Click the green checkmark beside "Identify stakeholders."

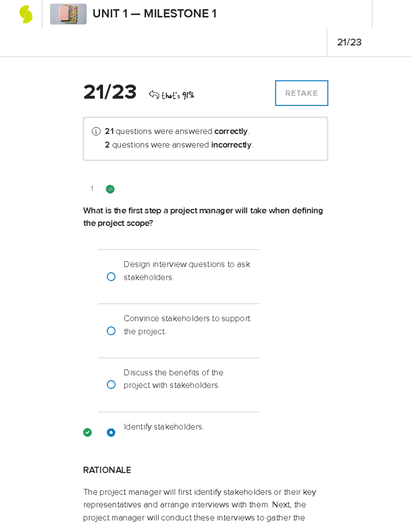click(88, 433)
